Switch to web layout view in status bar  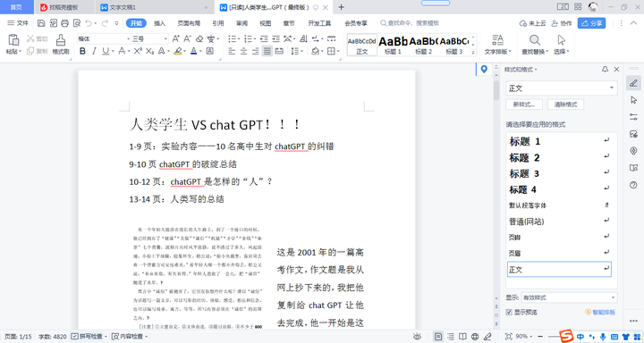pyautogui.click(x=475, y=337)
